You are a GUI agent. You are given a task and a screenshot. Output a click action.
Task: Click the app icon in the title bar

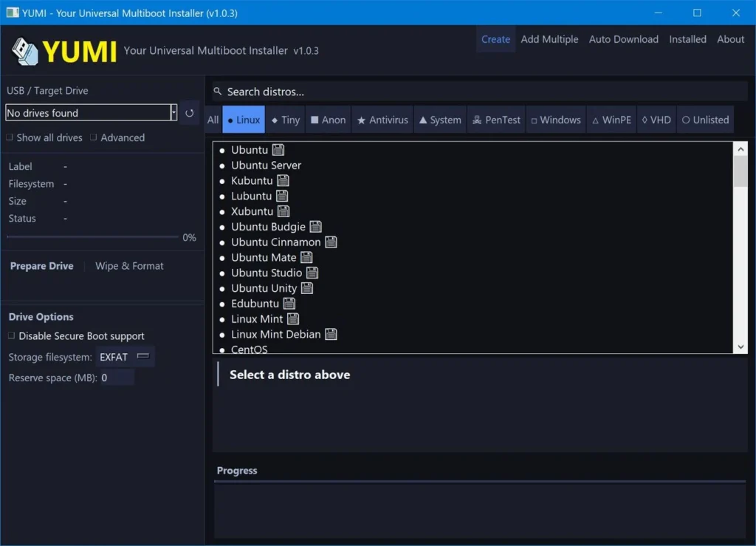tap(13, 13)
